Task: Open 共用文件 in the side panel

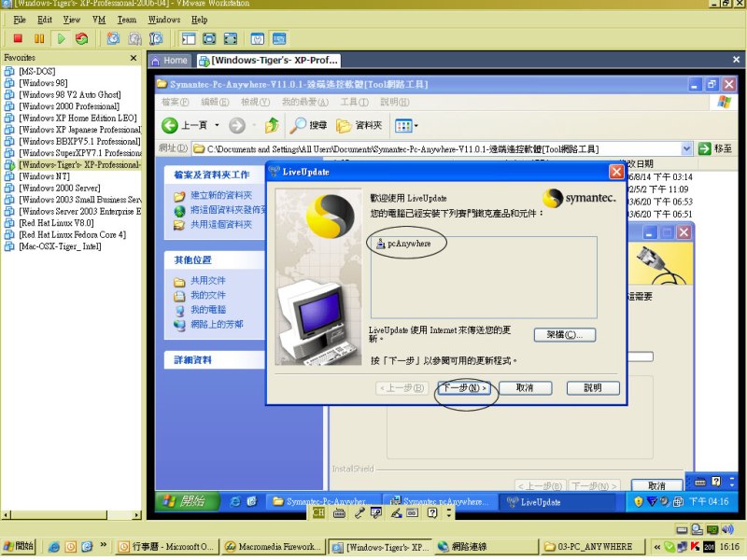Action: (207, 281)
